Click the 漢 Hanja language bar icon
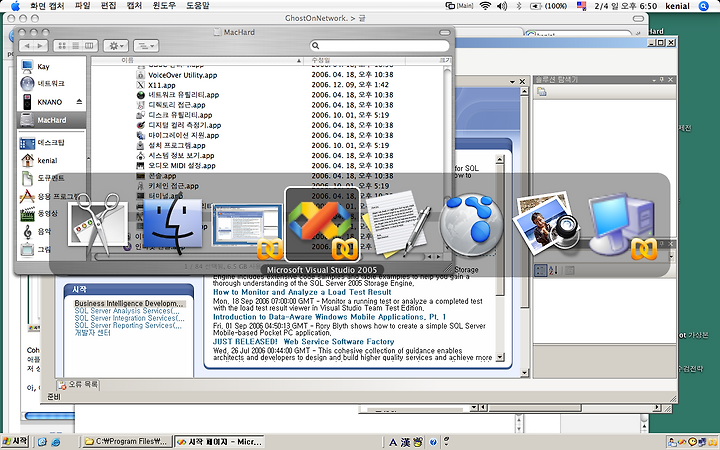The width and height of the screenshot is (720, 450). (x=405, y=442)
